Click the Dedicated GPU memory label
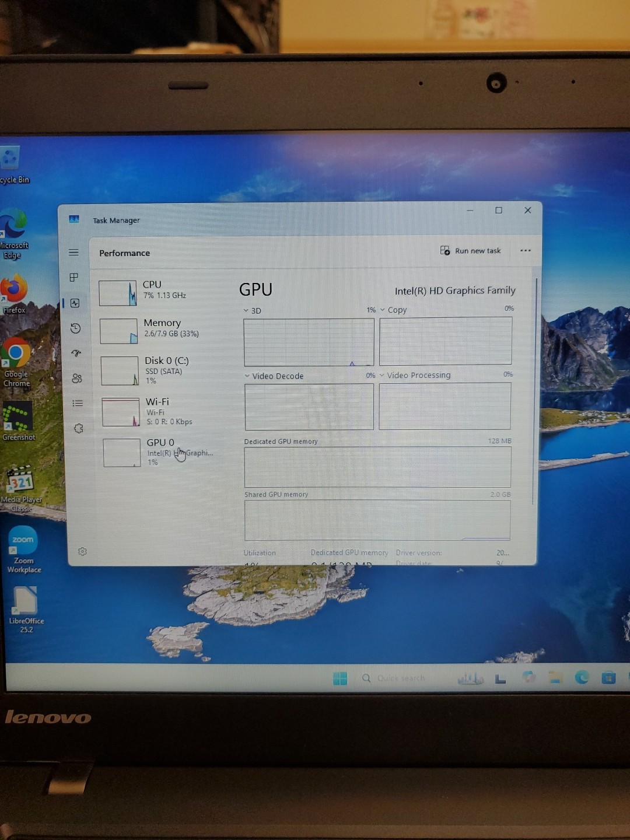Viewport: 630px width, 840px height. tap(281, 442)
